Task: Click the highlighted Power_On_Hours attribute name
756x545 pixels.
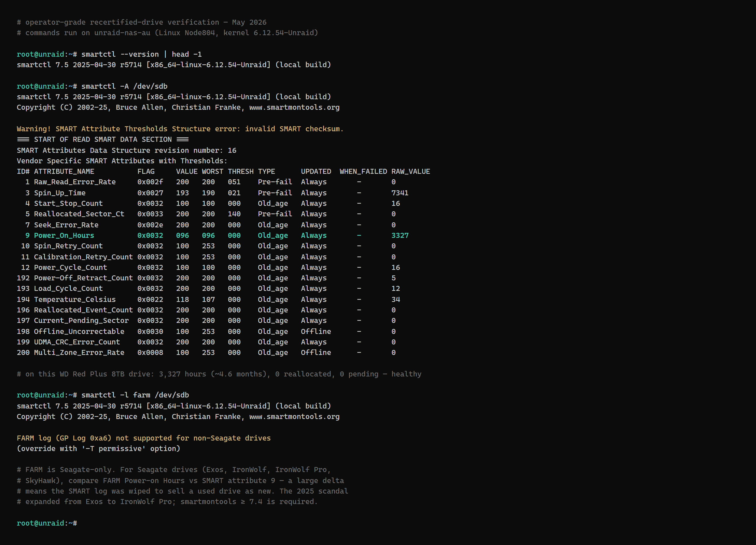Action: (x=64, y=235)
